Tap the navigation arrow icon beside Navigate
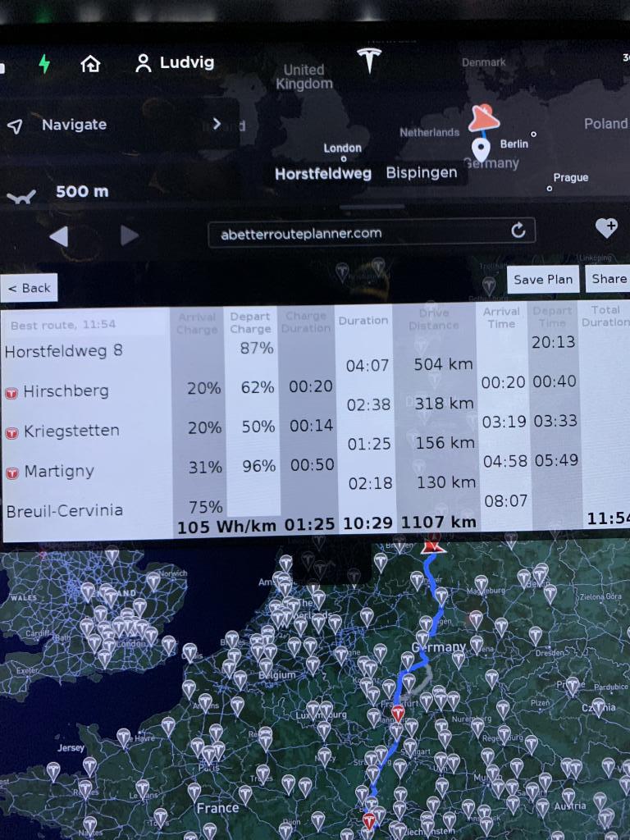 (x=16, y=126)
